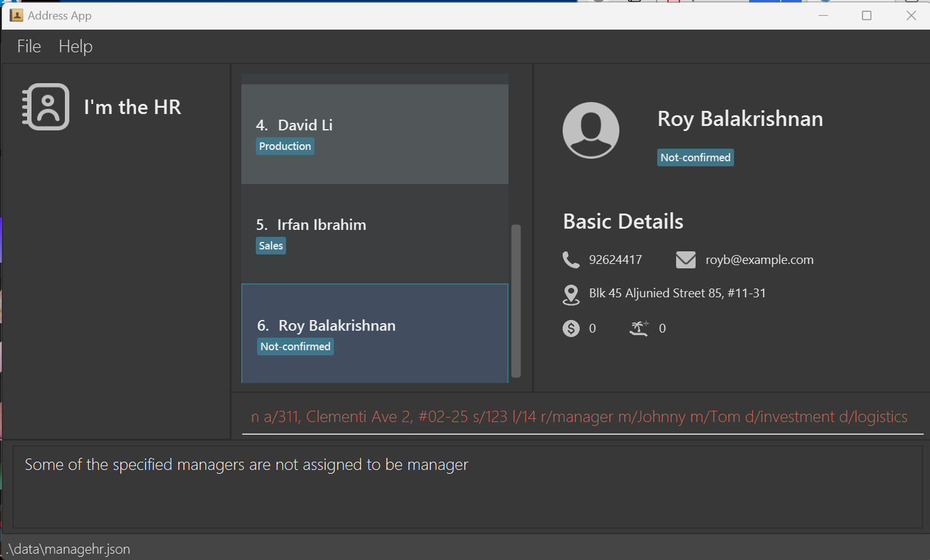
Task: Click Roy Balakrishnan's avatar picture
Action: [590, 130]
